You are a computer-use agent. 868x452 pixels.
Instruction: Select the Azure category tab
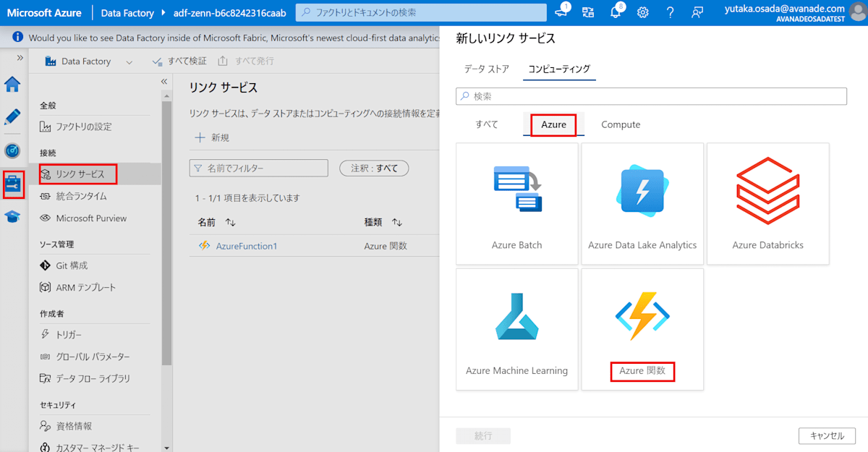(554, 125)
